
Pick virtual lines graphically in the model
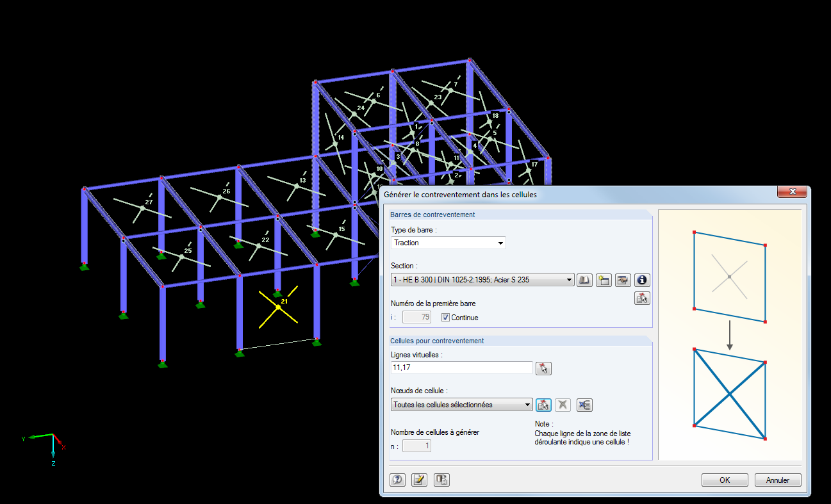coord(543,368)
